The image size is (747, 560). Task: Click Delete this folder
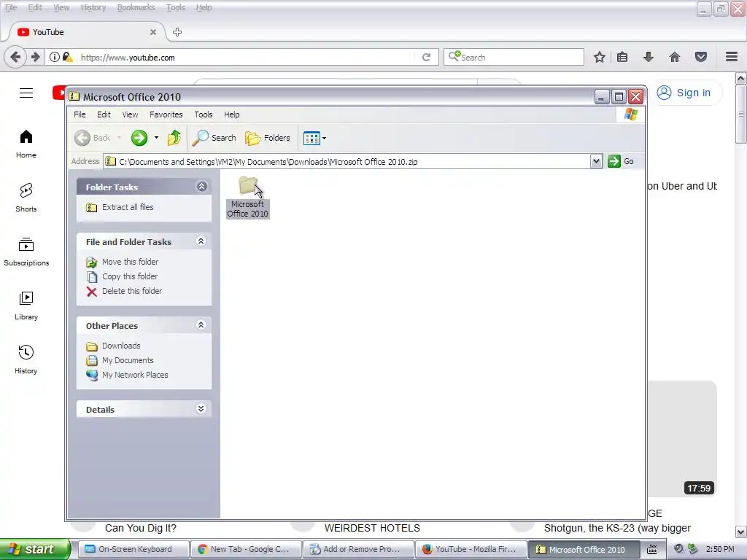coord(132,291)
